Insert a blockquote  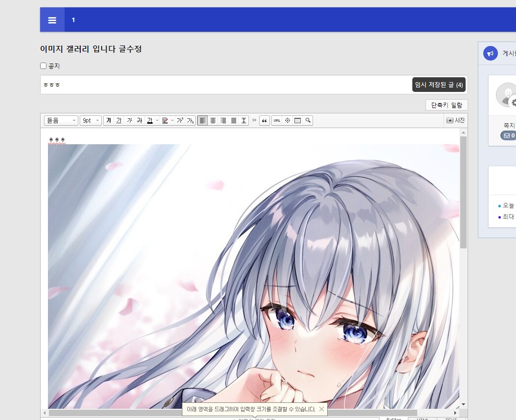264,120
